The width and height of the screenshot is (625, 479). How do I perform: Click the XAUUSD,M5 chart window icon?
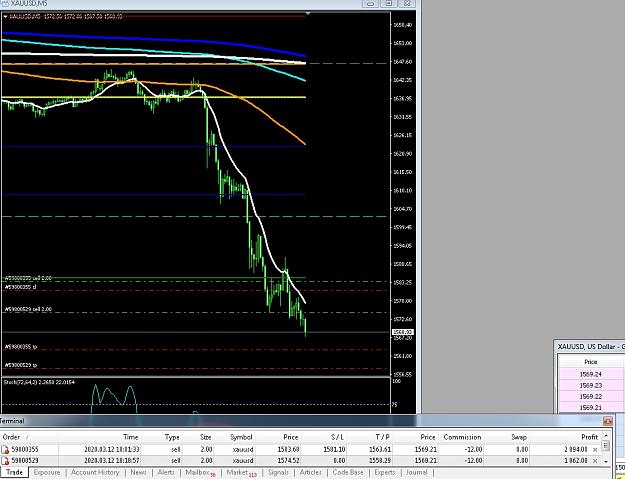pos(5,3)
